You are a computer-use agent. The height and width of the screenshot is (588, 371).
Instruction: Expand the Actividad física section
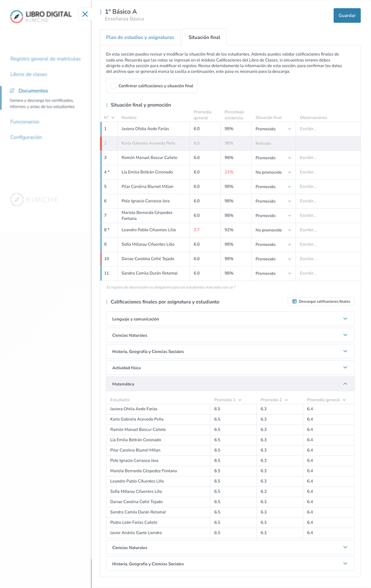[230, 367]
